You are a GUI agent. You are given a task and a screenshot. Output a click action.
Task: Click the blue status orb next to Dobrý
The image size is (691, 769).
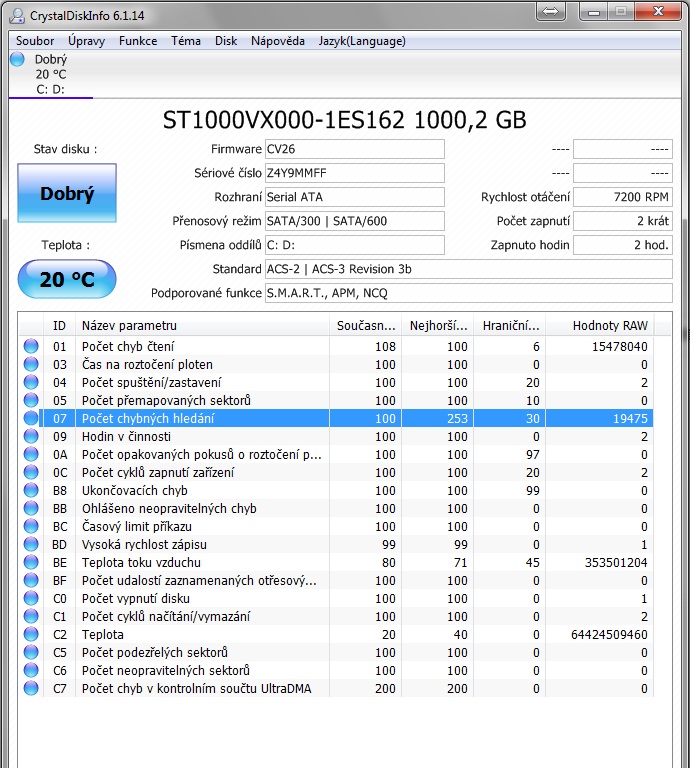17,59
